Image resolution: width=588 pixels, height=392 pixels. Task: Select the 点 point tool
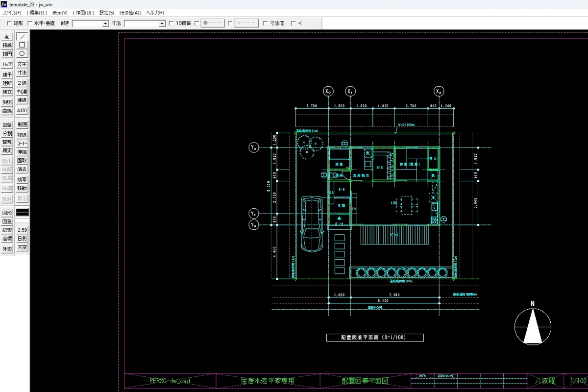(7, 36)
